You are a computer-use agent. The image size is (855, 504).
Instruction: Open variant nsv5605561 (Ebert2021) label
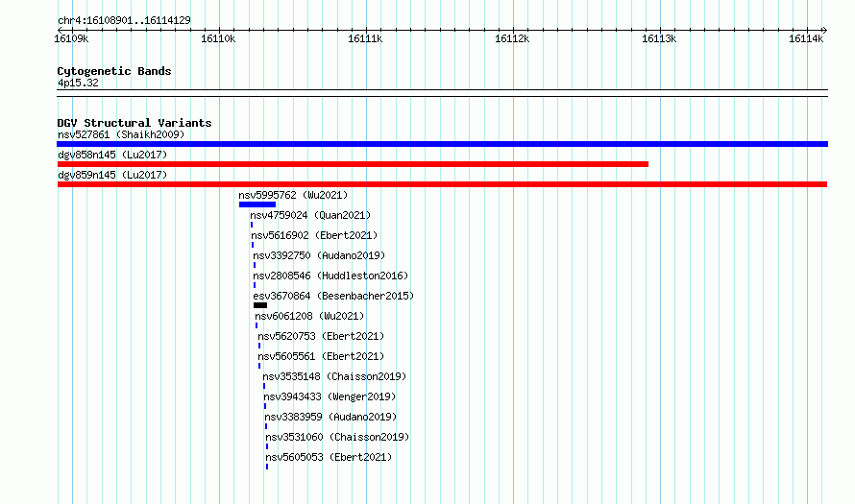pyautogui.click(x=321, y=356)
